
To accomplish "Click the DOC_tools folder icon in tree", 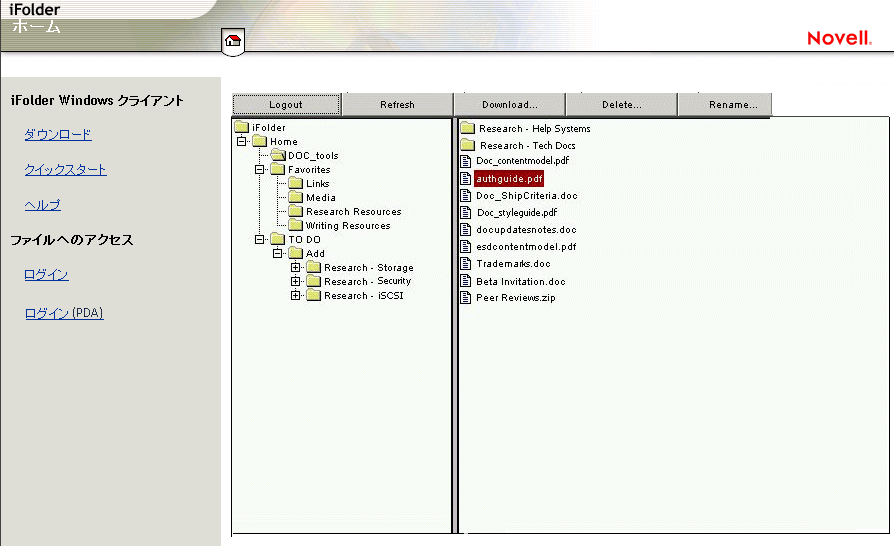I will (x=278, y=155).
